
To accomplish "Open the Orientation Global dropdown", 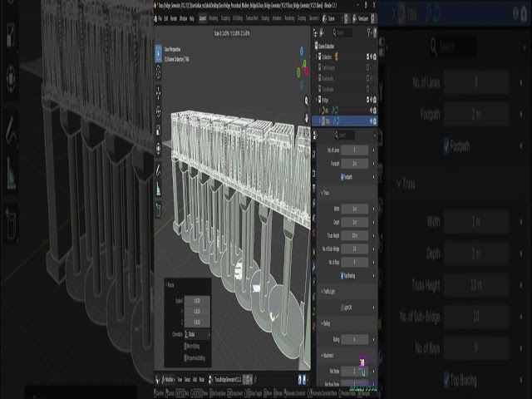I will [x=197, y=334].
